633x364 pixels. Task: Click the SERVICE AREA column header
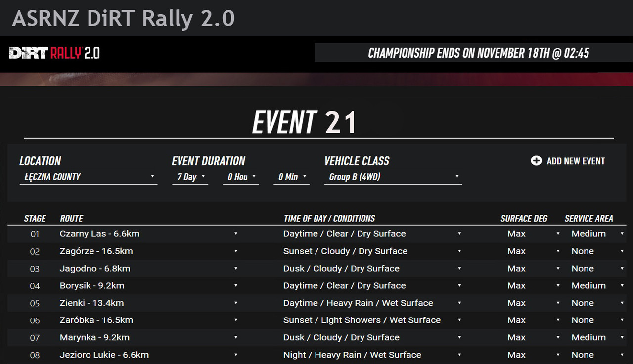click(589, 218)
